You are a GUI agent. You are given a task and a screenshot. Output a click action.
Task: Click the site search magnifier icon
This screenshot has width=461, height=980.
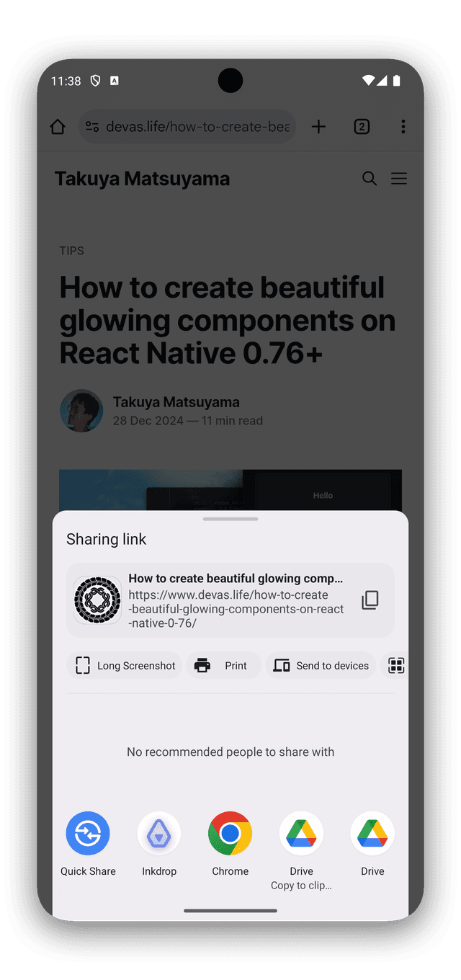[370, 179]
